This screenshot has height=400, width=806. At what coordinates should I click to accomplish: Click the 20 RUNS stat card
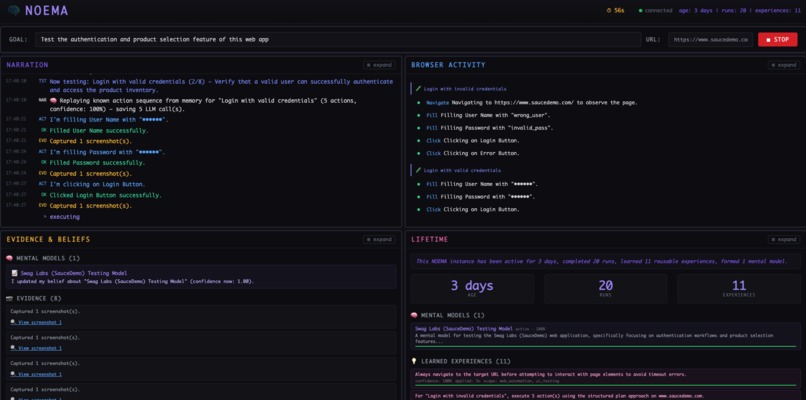(x=606, y=288)
